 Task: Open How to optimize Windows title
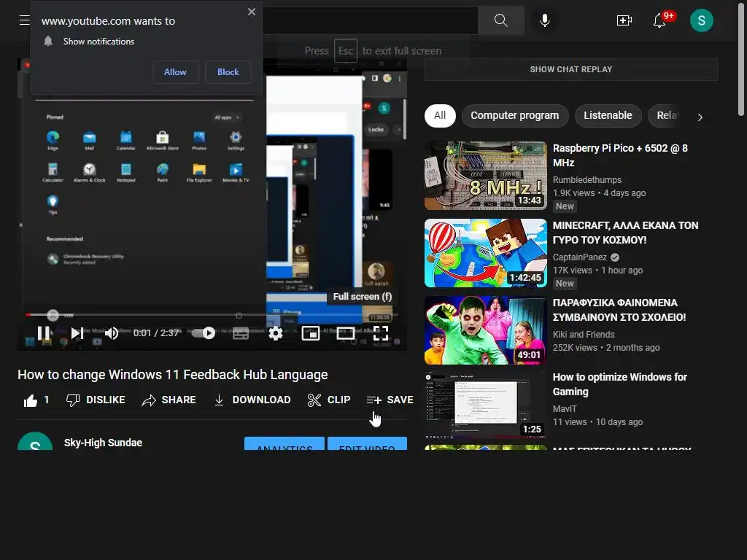[x=620, y=384]
